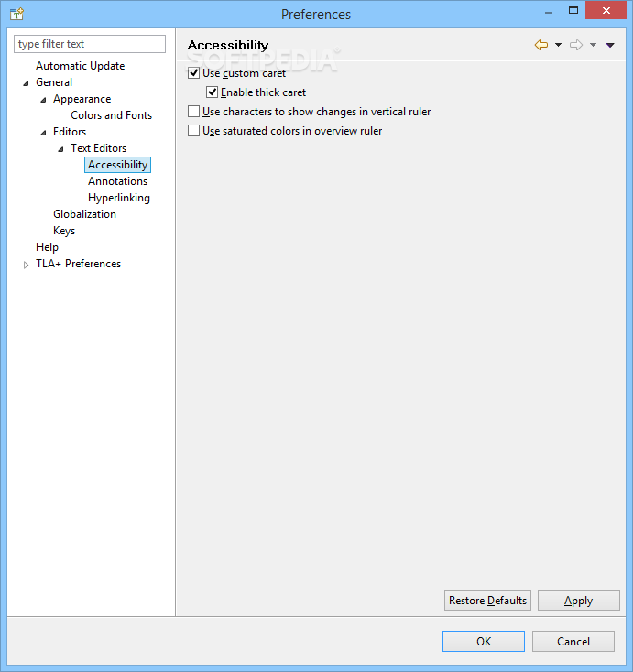The height and width of the screenshot is (672, 633).
Task: Select the General preferences item
Action: (54, 82)
